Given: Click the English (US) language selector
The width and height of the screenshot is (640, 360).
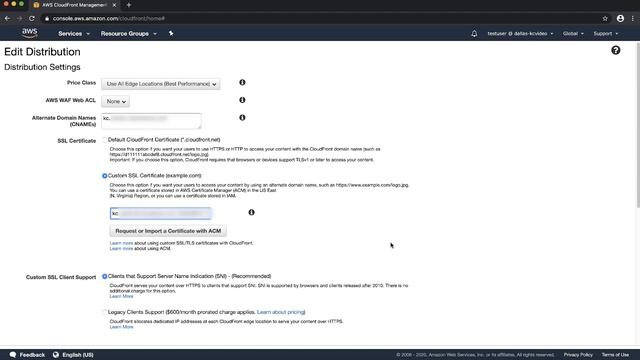Looking at the screenshot, I should (x=78, y=355).
